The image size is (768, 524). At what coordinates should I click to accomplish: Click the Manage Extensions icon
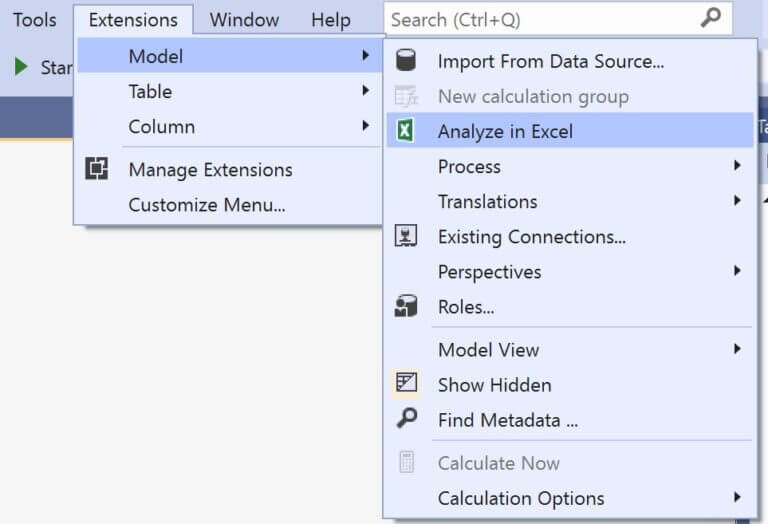[96, 170]
